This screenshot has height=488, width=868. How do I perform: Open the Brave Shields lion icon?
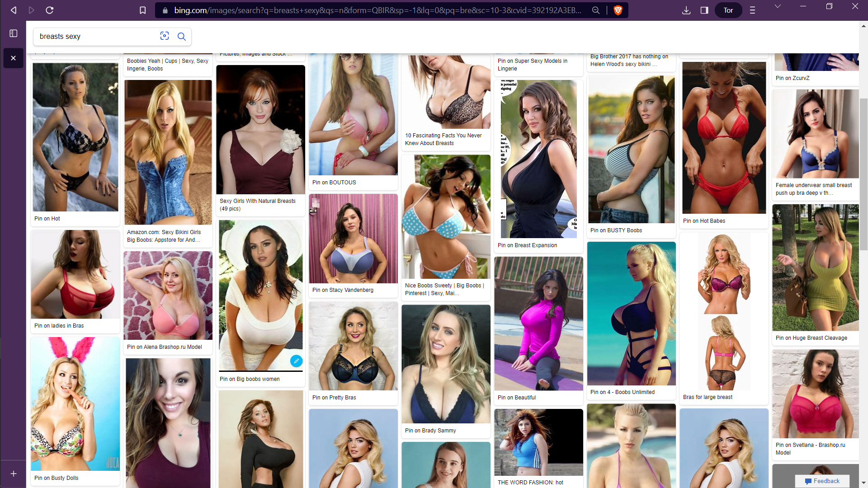pyautogui.click(x=618, y=10)
